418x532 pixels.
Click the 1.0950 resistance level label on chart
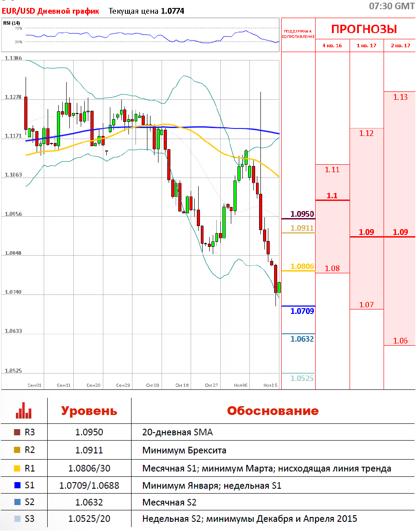point(302,214)
